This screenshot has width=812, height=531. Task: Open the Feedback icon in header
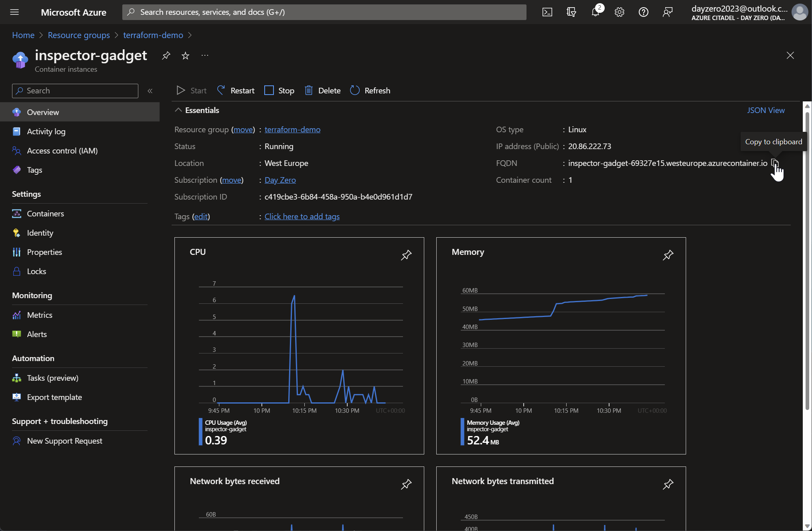coord(668,12)
